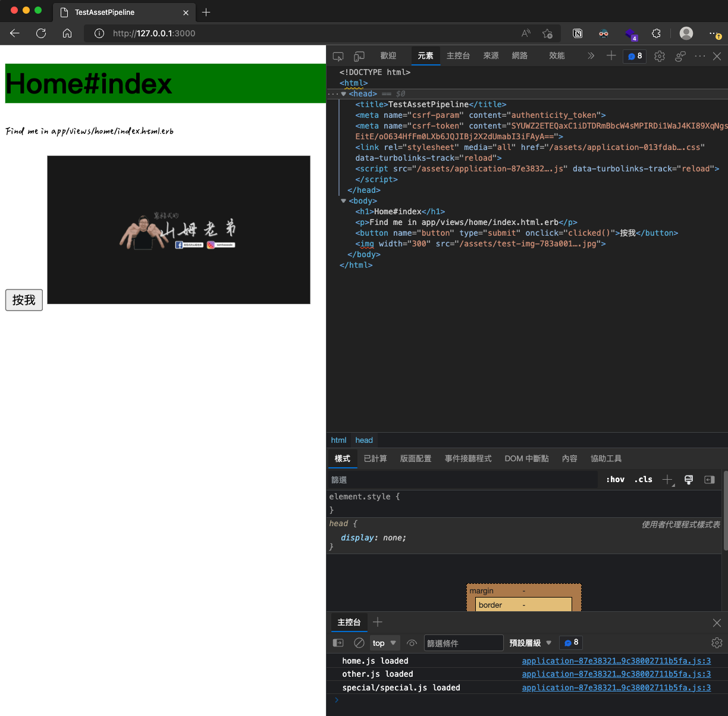
Task: Click the browser back arrow
Action: pyautogui.click(x=15, y=33)
